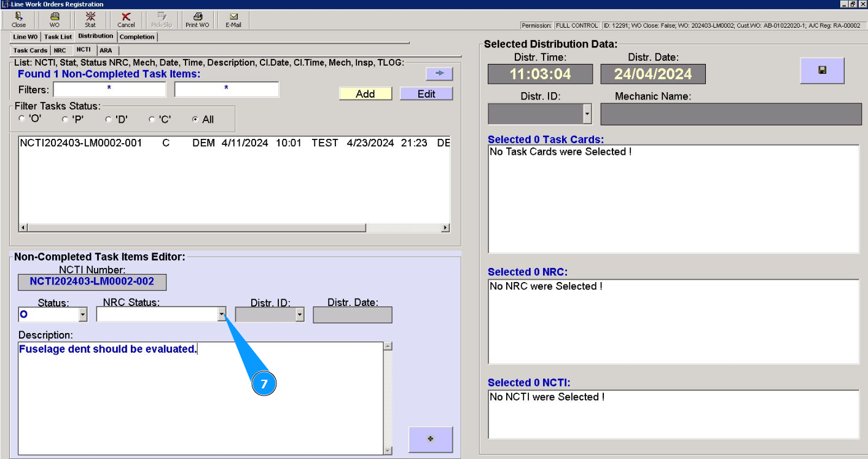Image resolution: width=868 pixels, height=459 pixels.
Task: Open the Task Cards sub-tab
Action: 31,50
